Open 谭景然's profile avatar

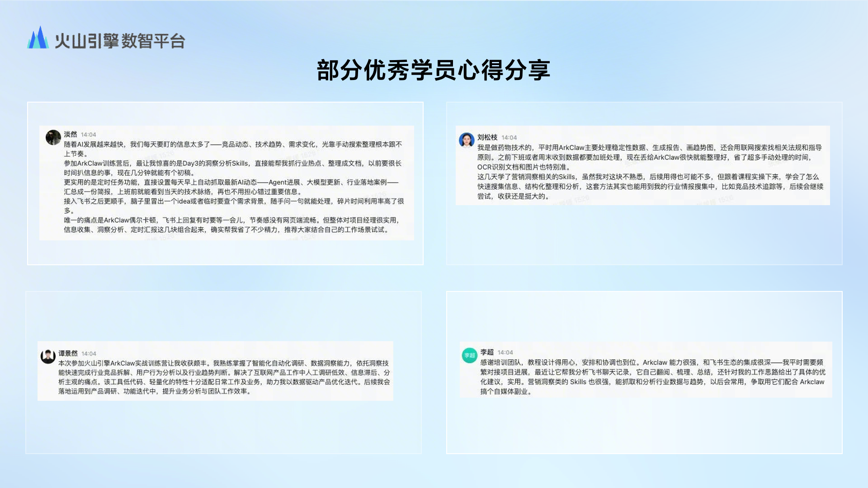48,356
